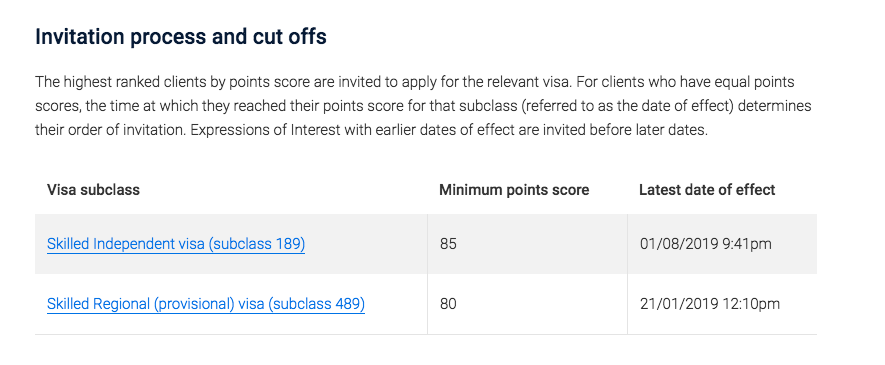Click the sentence about Expressions of Interest
885x365 pixels.
(x=449, y=130)
